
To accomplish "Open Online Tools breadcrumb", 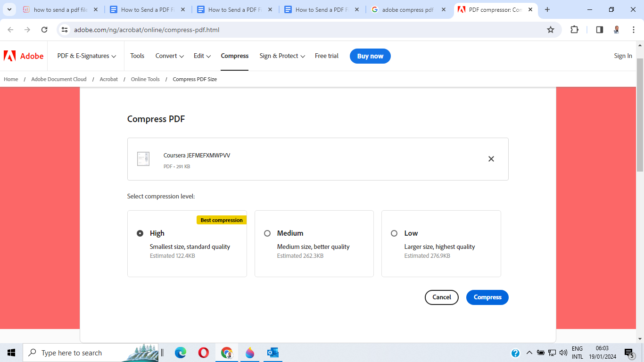I will coord(145,79).
